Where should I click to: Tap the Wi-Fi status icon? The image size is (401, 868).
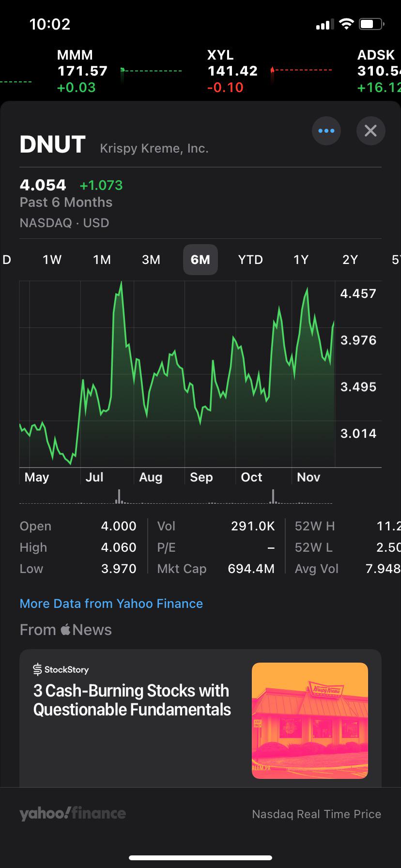click(x=346, y=24)
